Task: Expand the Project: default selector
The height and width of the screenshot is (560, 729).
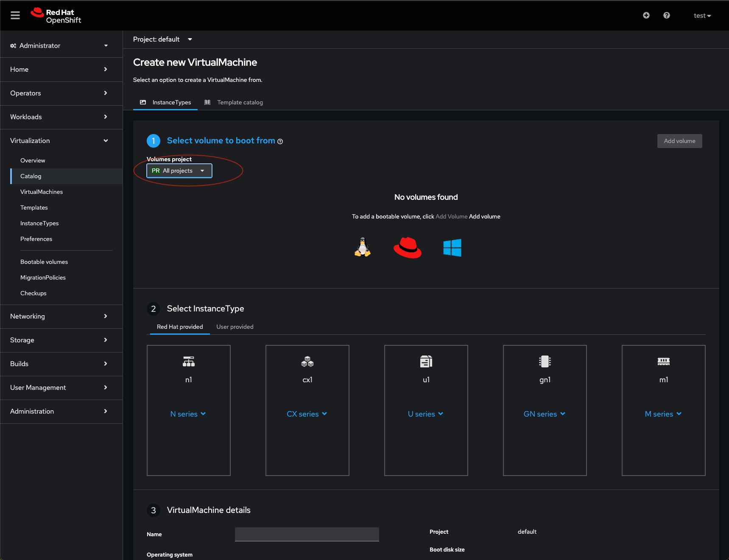Action: pyautogui.click(x=162, y=39)
